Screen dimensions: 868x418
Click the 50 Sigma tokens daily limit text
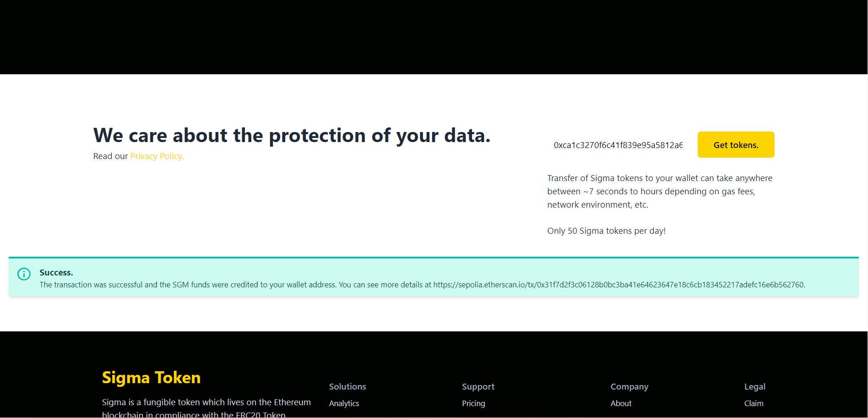point(606,231)
